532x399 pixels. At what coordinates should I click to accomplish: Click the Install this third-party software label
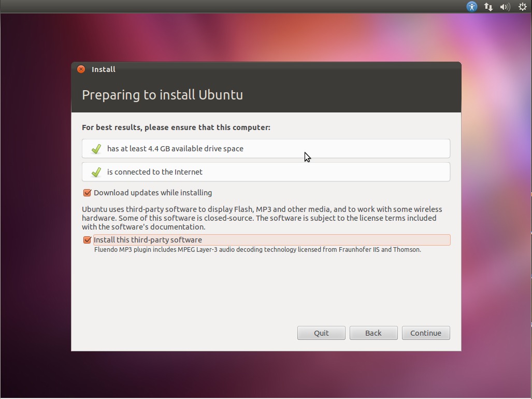(x=148, y=240)
